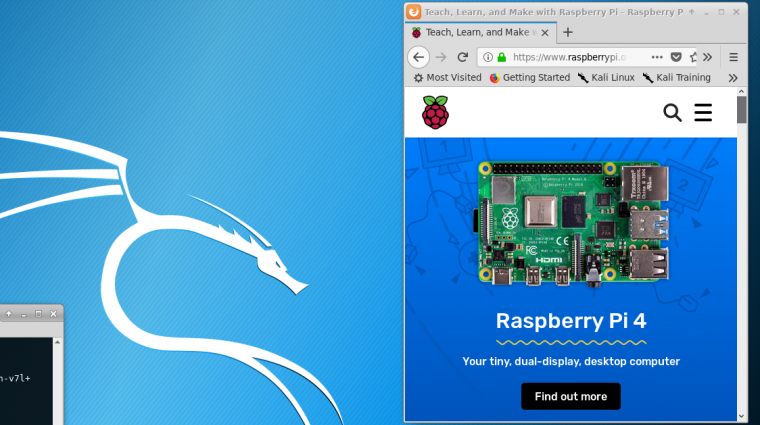Click Firefox window title bar app icon

tap(413, 12)
